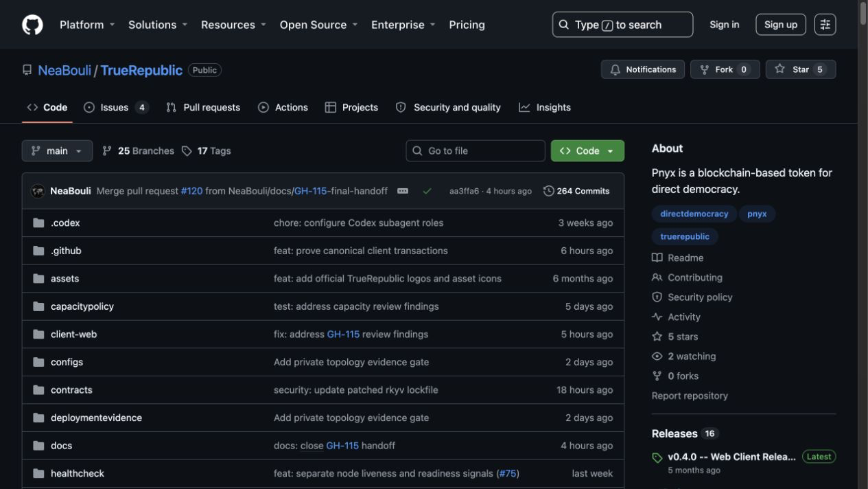This screenshot has width=868, height=489.
Task: Click the shield icon next to Security policy
Action: (657, 297)
